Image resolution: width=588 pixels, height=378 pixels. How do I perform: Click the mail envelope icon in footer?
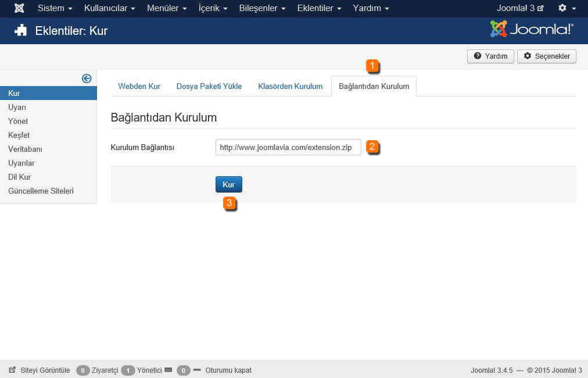point(168,370)
